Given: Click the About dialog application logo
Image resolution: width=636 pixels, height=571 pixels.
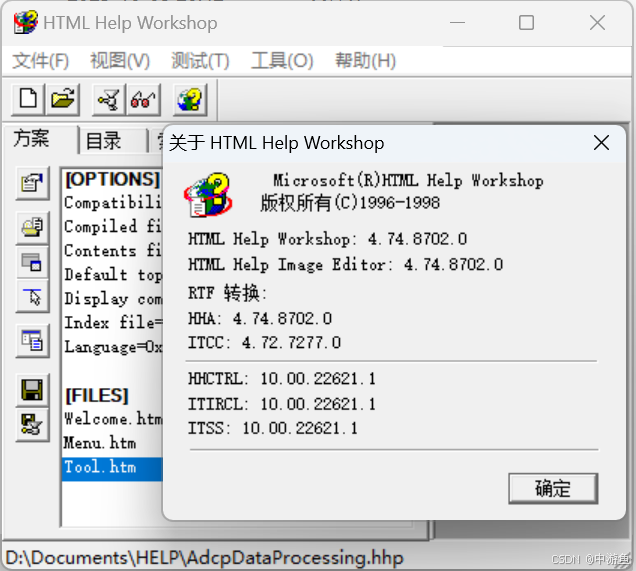Looking at the screenshot, I should point(208,195).
